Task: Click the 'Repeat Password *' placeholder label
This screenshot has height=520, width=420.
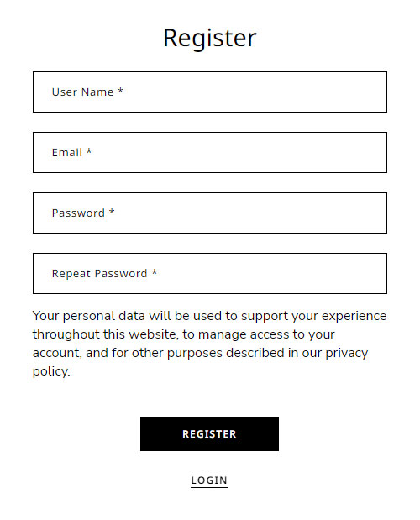Action: tap(104, 274)
